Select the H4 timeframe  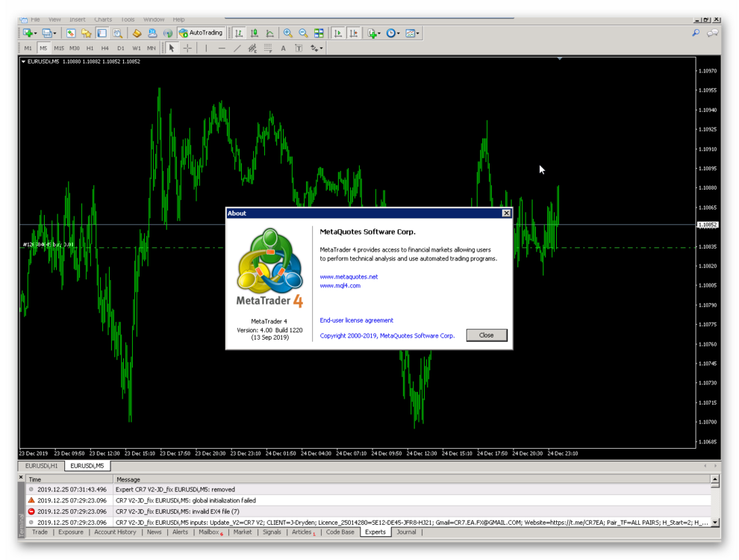click(x=105, y=48)
